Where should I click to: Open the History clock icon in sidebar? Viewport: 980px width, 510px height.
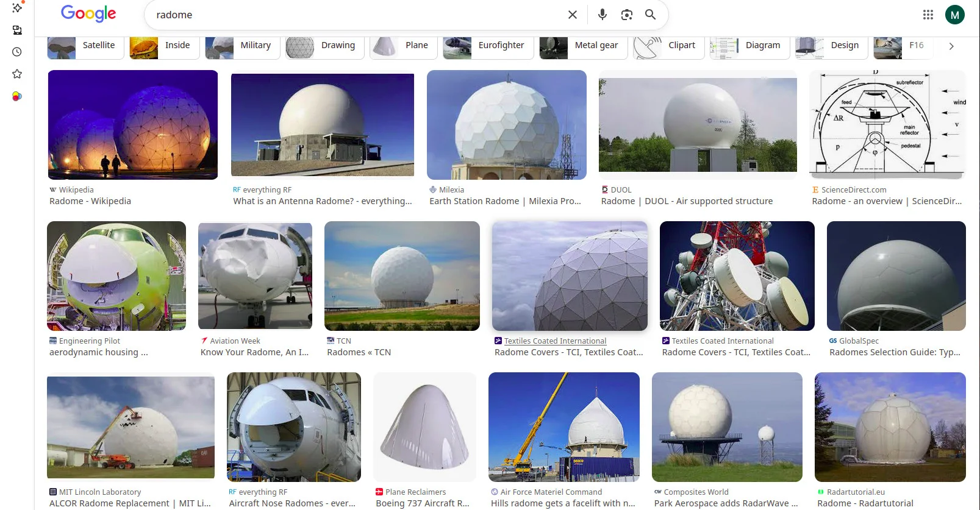(x=17, y=52)
